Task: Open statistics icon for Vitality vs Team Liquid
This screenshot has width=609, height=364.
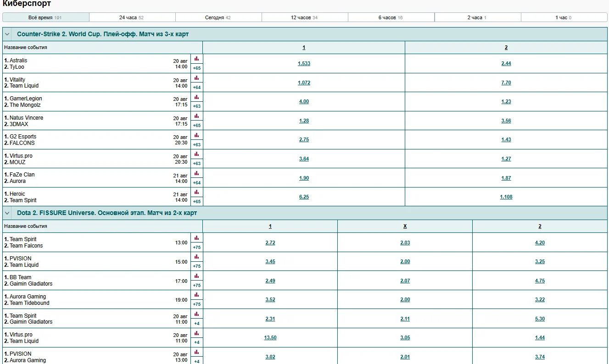Action: [x=196, y=78]
